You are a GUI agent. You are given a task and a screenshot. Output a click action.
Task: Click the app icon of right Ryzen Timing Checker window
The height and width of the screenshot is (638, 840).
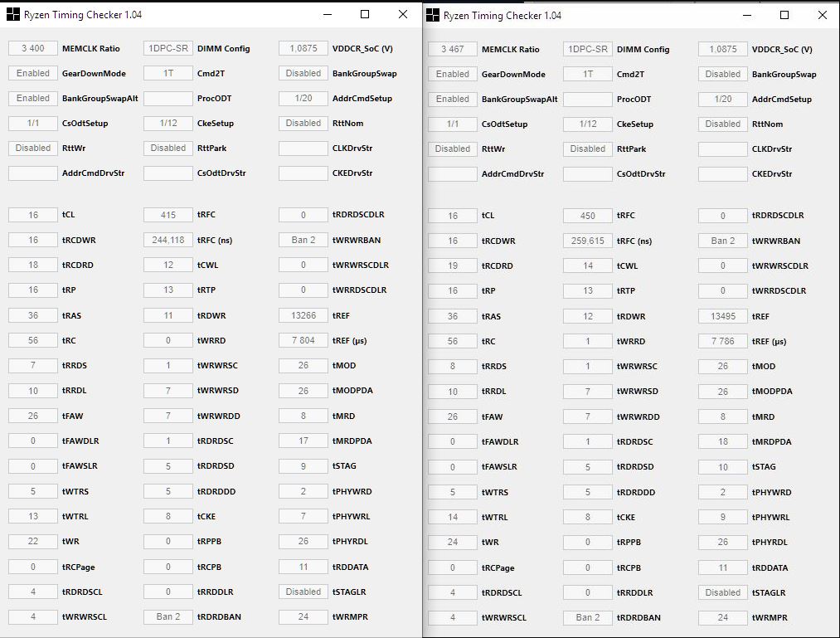coord(432,16)
